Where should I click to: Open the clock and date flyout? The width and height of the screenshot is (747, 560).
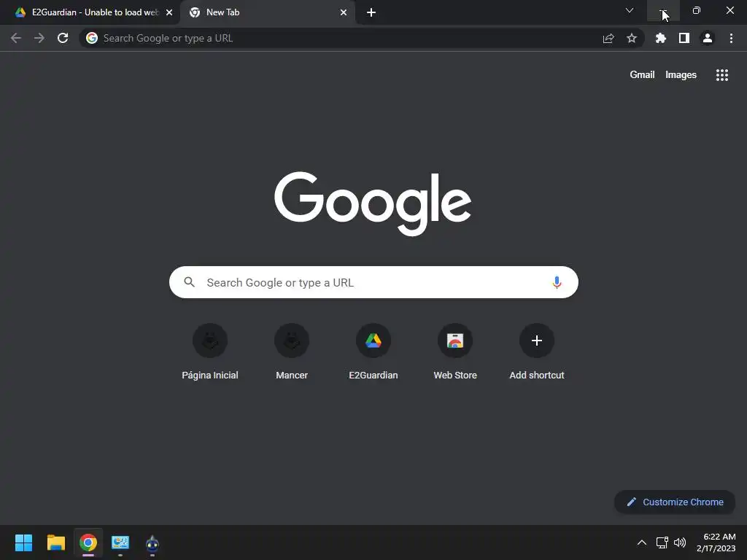(x=716, y=542)
